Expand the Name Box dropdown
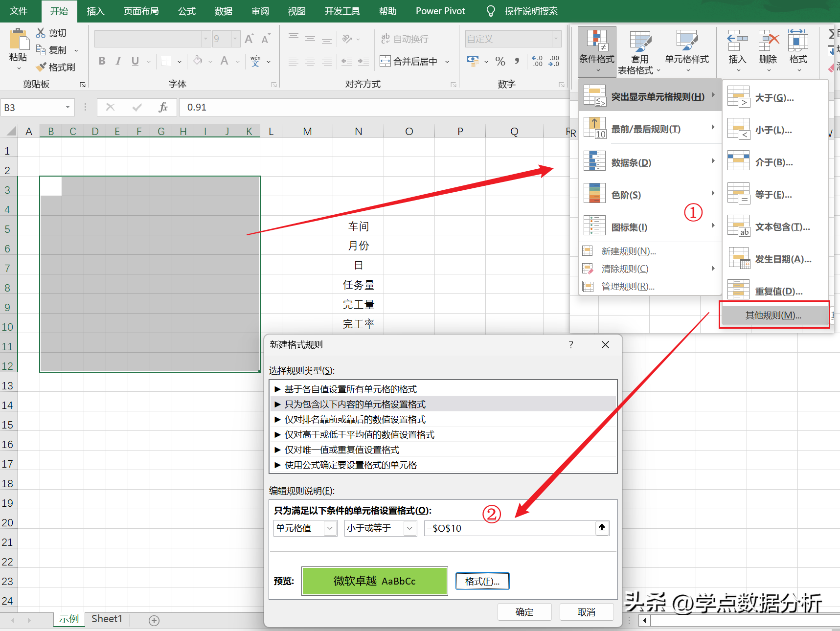This screenshot has height=631, width=840. click(x=68, y=107)
